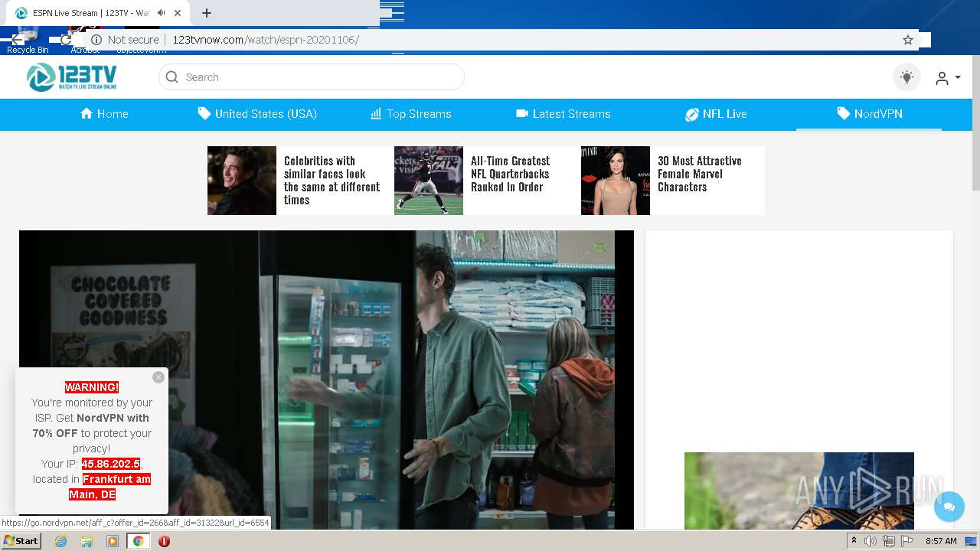Open Action Center flag tray icon
The width and height of the screenshot is (980, 551).
[907, 541]
